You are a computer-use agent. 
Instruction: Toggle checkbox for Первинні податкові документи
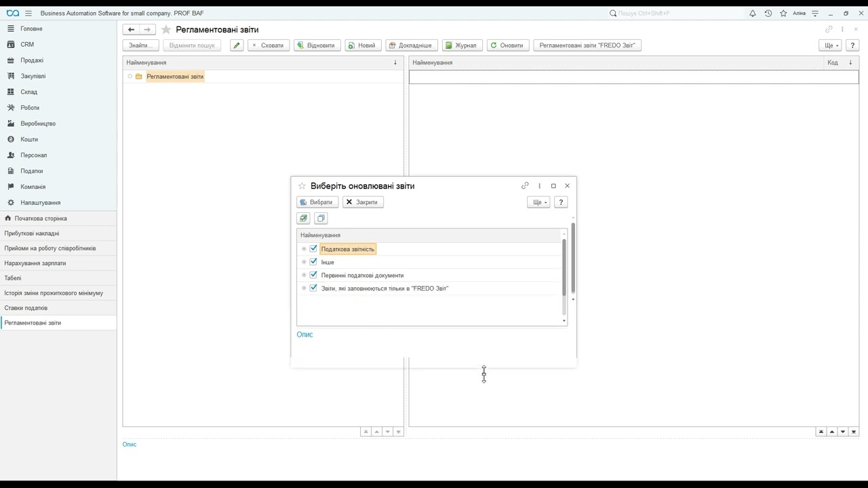[x=313, y=274]
